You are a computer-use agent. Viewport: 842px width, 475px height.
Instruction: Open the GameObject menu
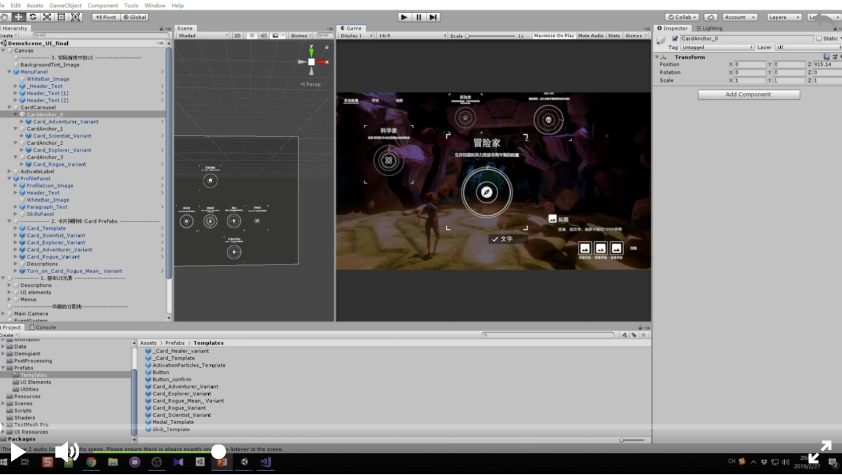(x=66, y=5)
